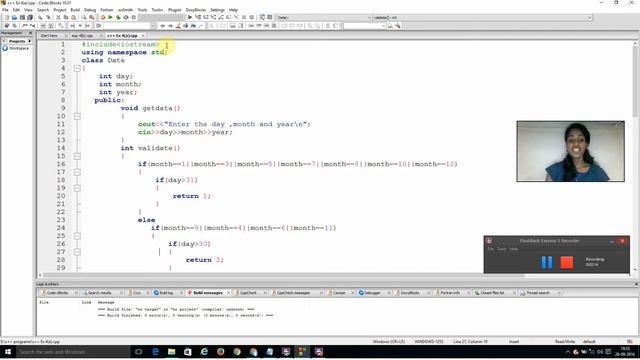Screen dimensions: 640x360
Task: Open the Edit menu
Action: tap(16, 10)
